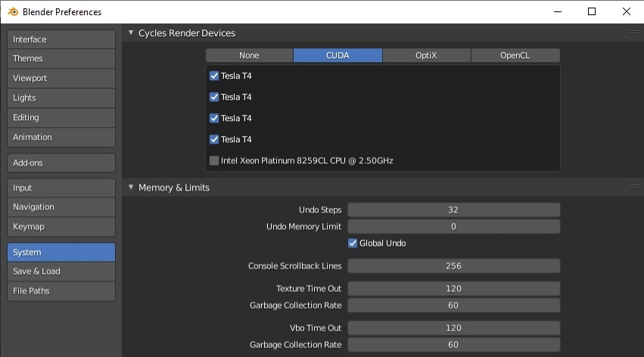Click the Vbo Time Out field
Screen dimensions: 644x357
coord(453,328)
